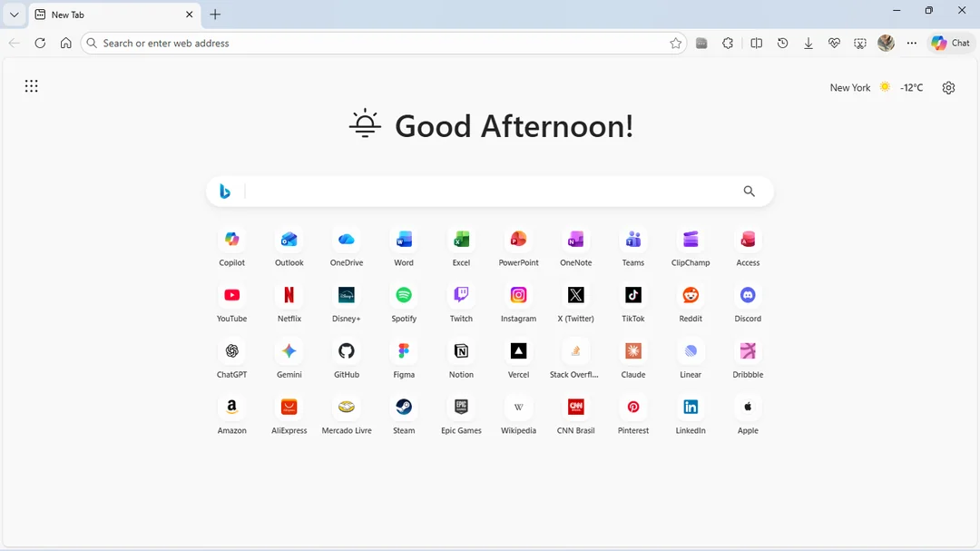Image resolution: width=980 pixels, height=551 pixels.
Task: Close the New Tab tab
Action: point(190,15)
